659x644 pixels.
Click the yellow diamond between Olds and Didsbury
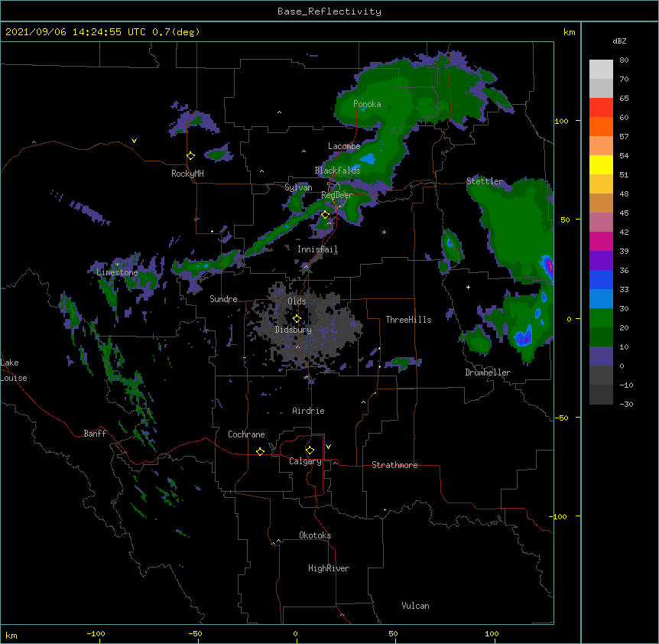click(x=297, y=318)
